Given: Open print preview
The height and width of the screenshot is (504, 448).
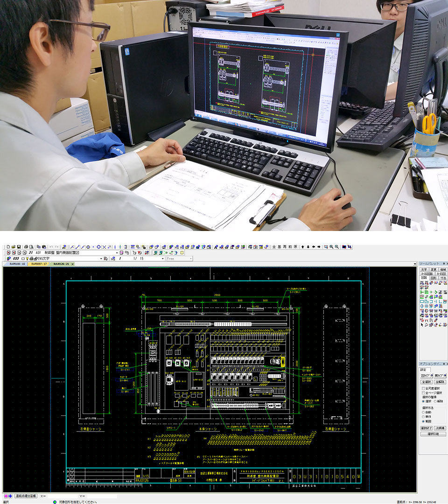Looking at the screenshot, I should click(x=31, y=247).
